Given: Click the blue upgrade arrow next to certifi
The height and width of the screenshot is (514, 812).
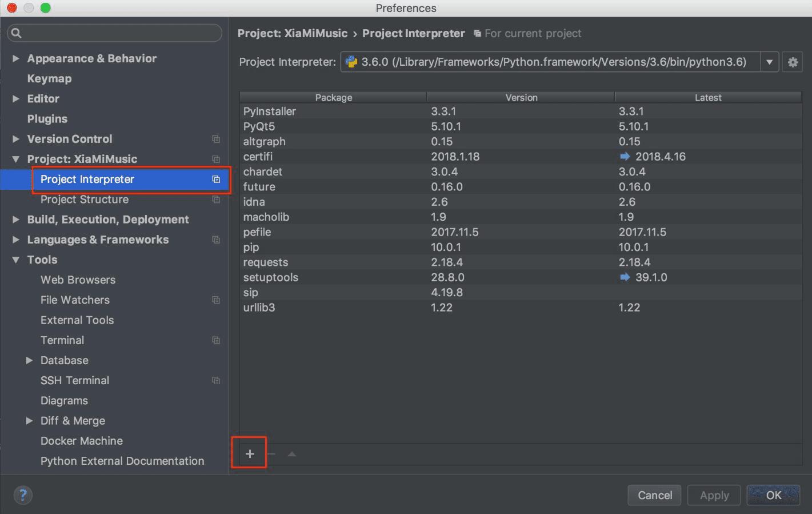Looking at the screenshot, I should (624, 156).
